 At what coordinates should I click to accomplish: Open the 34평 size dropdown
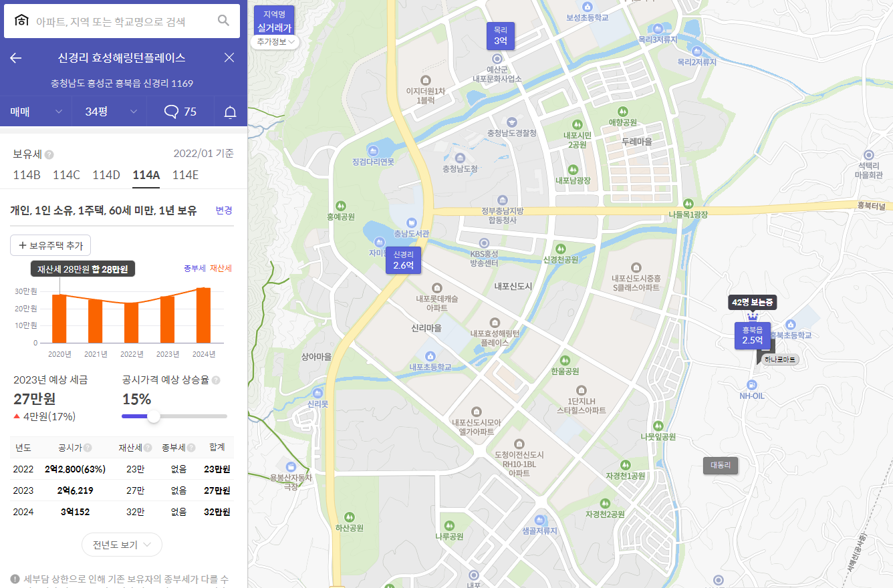click(x=110, y=112)
